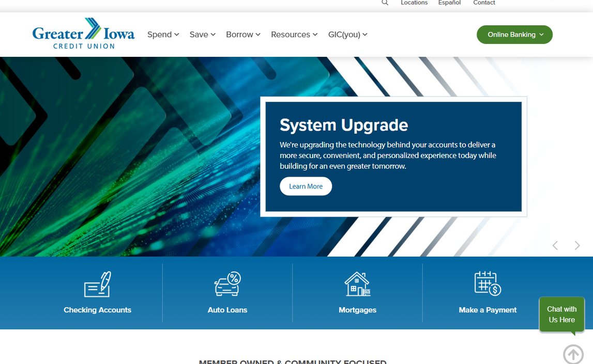Select the Make a Payment label
Image resolution: width=593 pixels, height=364 pixels.
click(488, 310)
